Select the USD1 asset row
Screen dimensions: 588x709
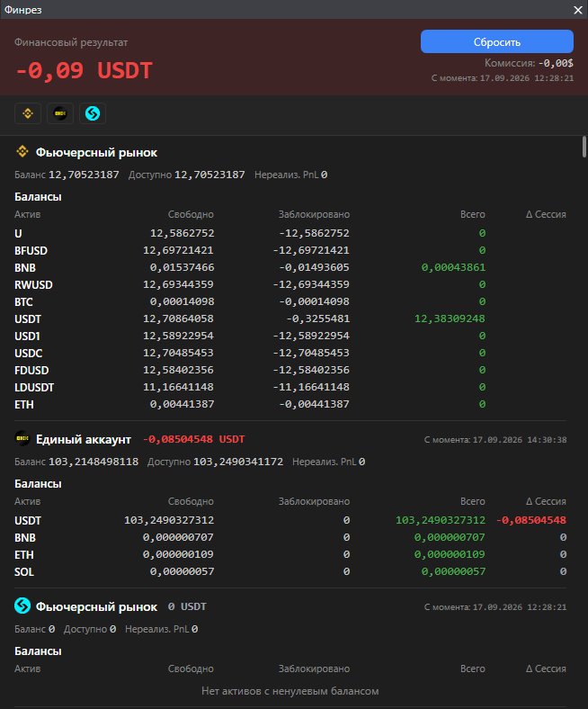click(290, 336)
